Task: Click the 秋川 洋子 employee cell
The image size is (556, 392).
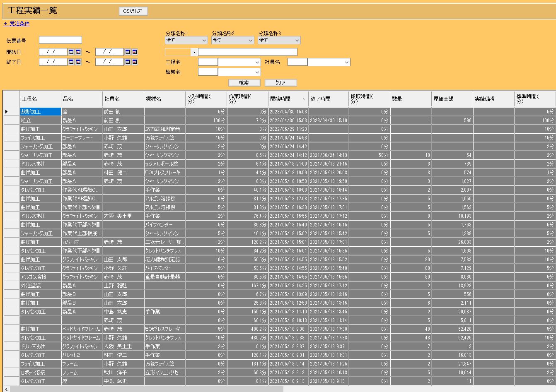Action: (x=123, y=373)
